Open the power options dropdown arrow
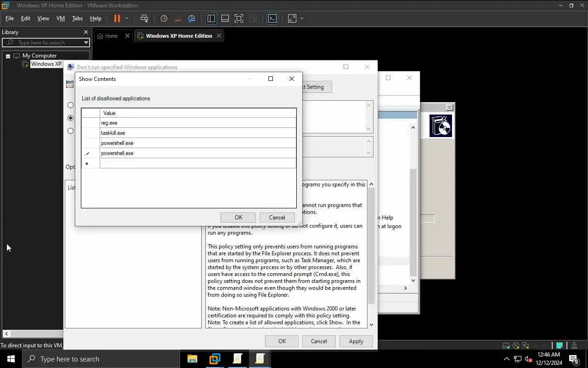 tap(127, 18)
